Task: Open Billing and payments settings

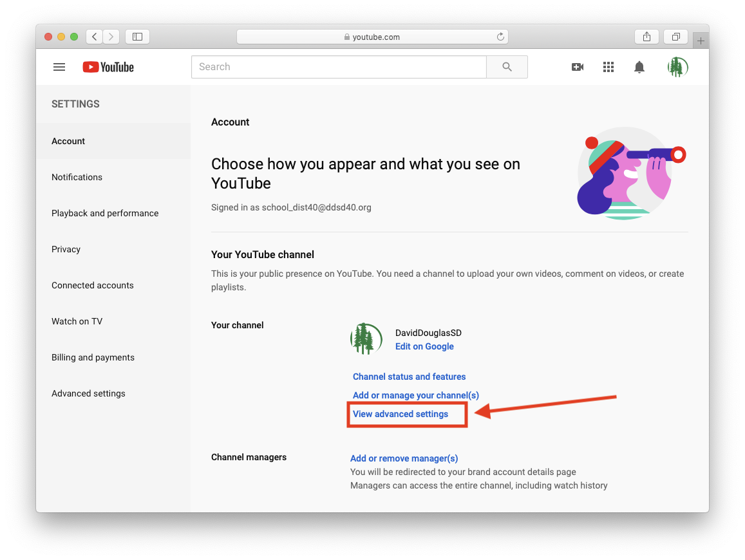Action: click(113, 358)
